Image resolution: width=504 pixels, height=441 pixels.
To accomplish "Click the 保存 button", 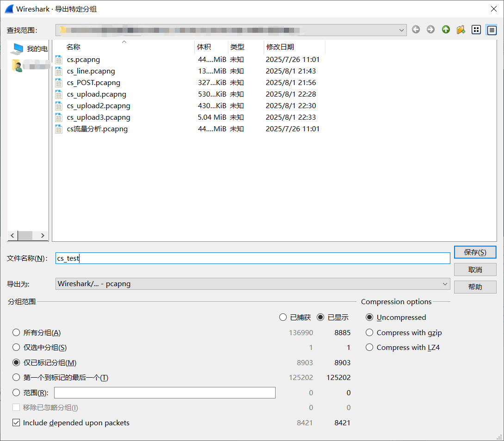I will pyautogui.click(x=475, y=252).
